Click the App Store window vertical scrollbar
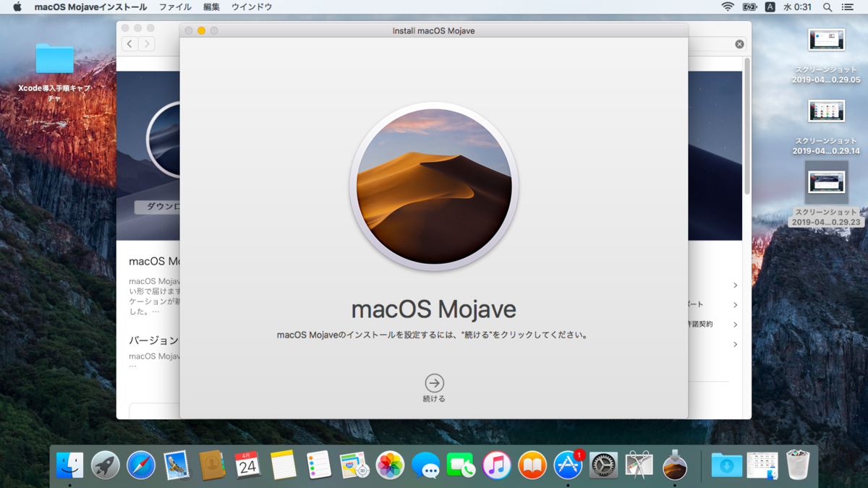Image resolution: width=868 pixels, height=488 pixels. click(747, 127)
